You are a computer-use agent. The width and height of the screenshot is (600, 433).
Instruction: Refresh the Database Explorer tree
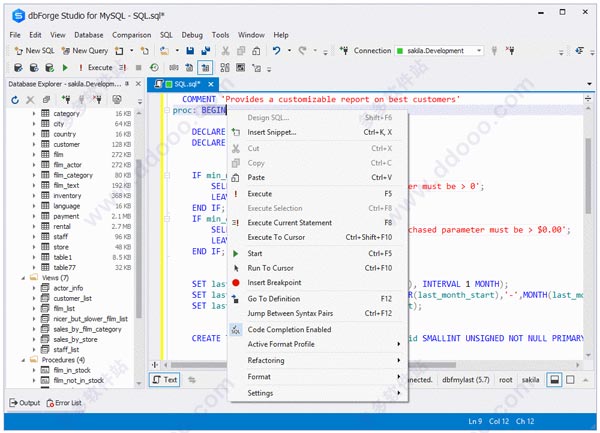(15, 100)
